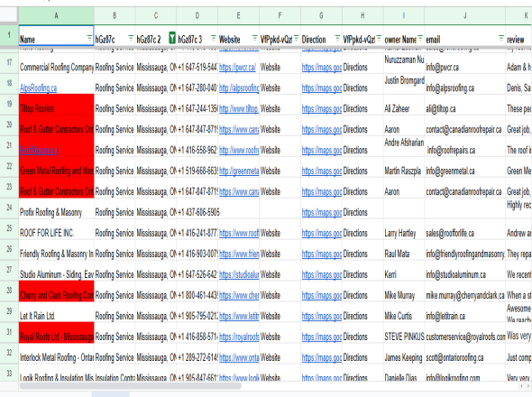This screenshot has width=532, height=397.
Task: Open the maps link for Profix Roofing & Masonry
Action: pos(322,213)
